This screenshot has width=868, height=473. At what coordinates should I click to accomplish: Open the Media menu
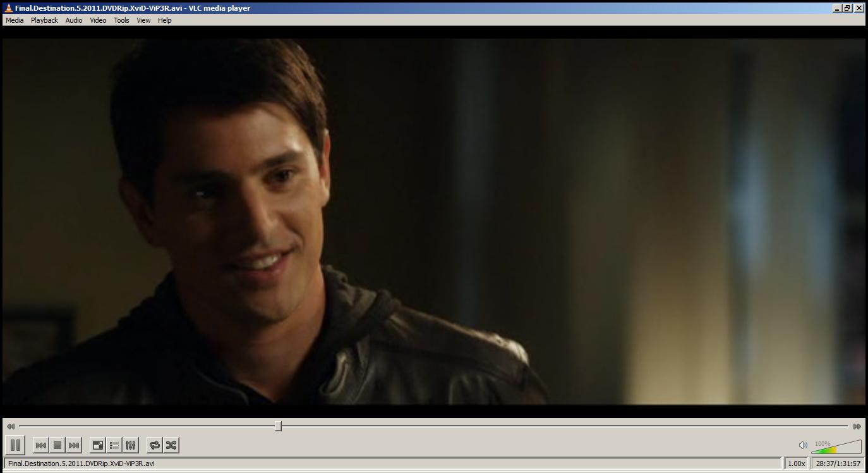[x=15, y=20]
